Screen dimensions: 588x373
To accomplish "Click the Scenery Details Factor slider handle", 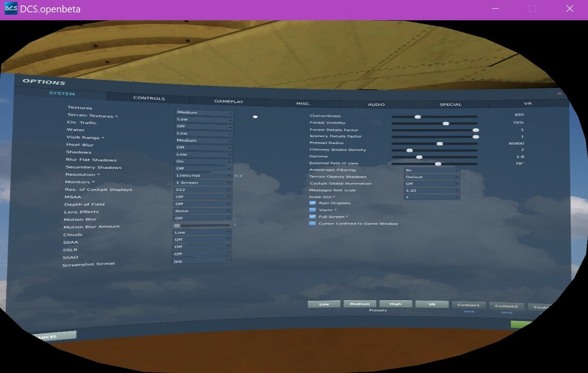I will pyautogui.click(x=476, y=137).
